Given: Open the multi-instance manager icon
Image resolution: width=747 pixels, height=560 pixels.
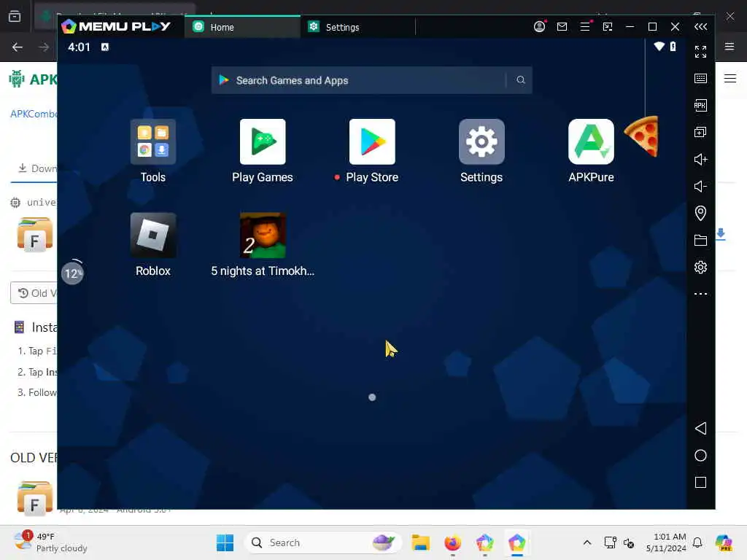Looking at the screenshot, I should pos(700,133).
